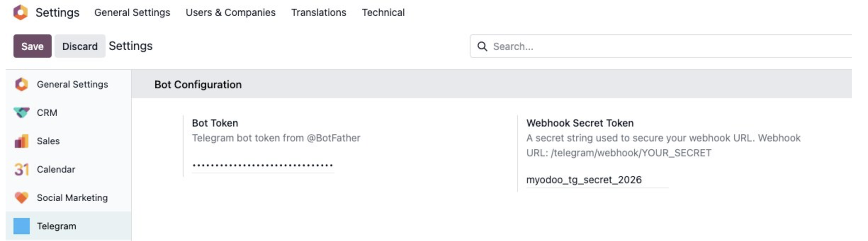The width and height of the screenshot is (868, 241).
Task: Discard the settings changes
Action: (x=80, y=46)
